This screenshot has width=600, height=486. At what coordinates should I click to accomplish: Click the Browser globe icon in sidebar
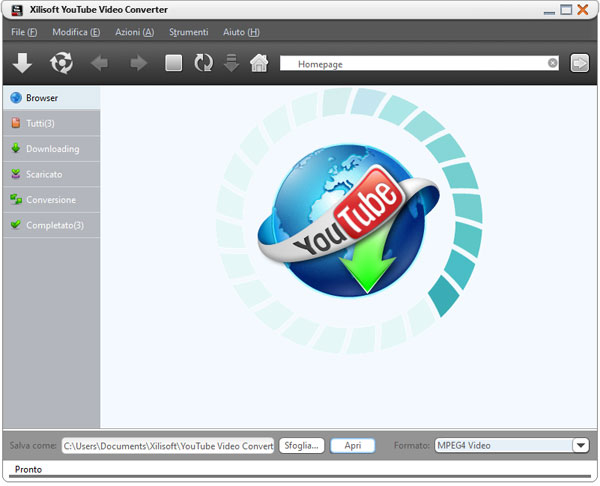click(x=16, y=98)
